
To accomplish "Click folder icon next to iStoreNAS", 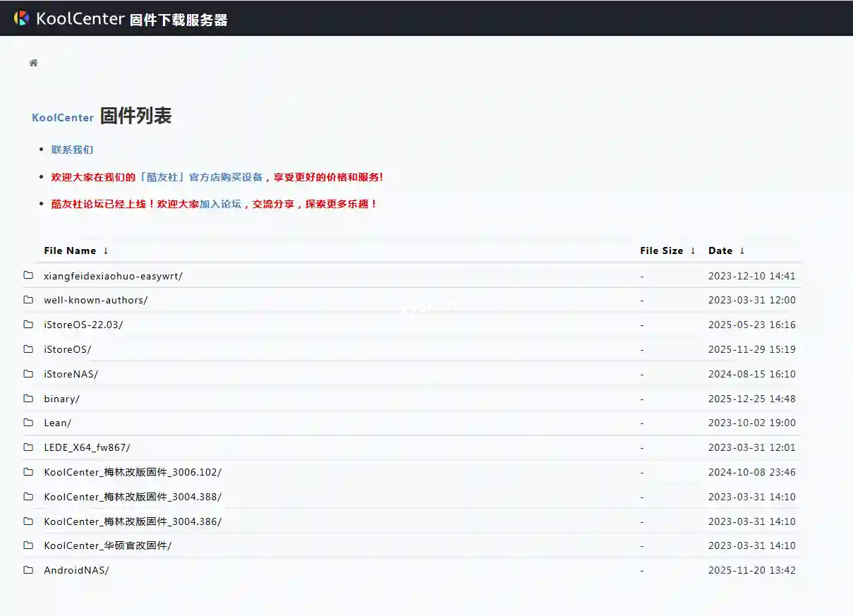I will [x=28, y=374].
